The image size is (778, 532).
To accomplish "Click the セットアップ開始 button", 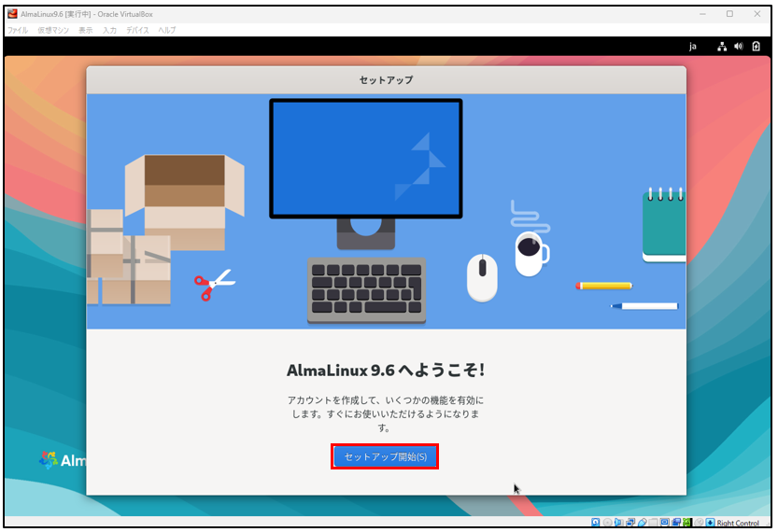I will 385,456.
